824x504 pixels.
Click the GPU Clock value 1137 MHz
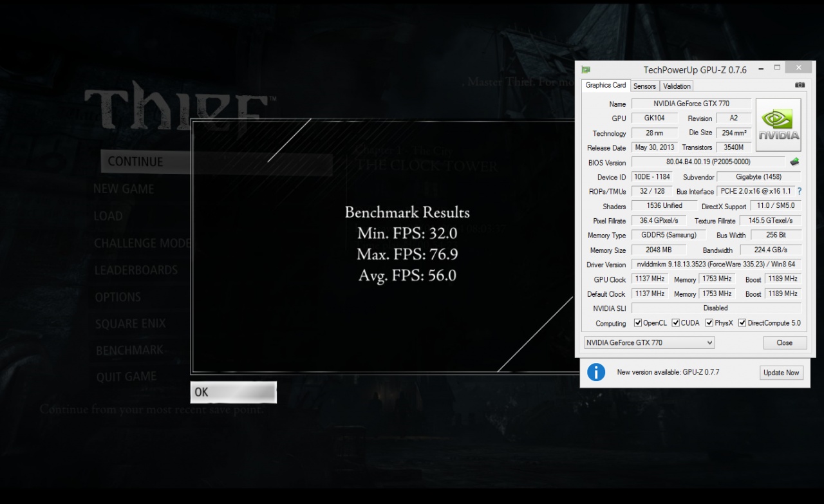pos(650,279)
